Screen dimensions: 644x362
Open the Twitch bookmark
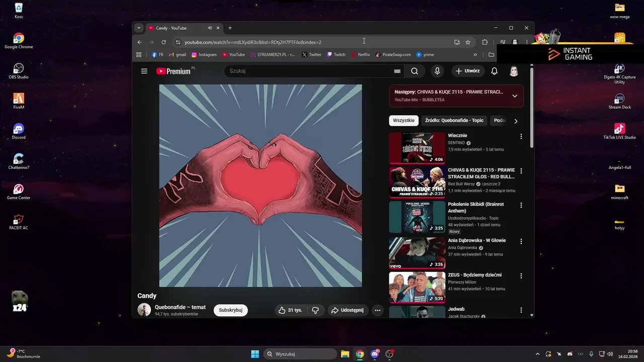[336, 54]
